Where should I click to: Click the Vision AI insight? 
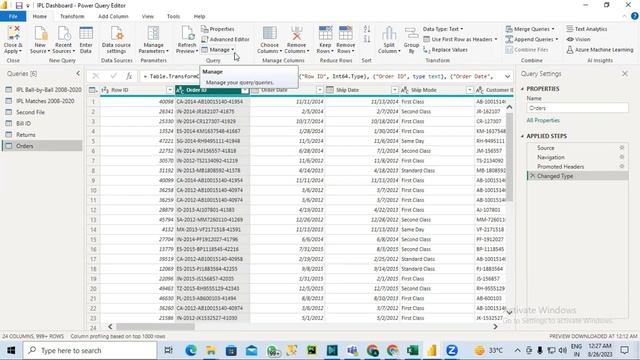[578, 39]
